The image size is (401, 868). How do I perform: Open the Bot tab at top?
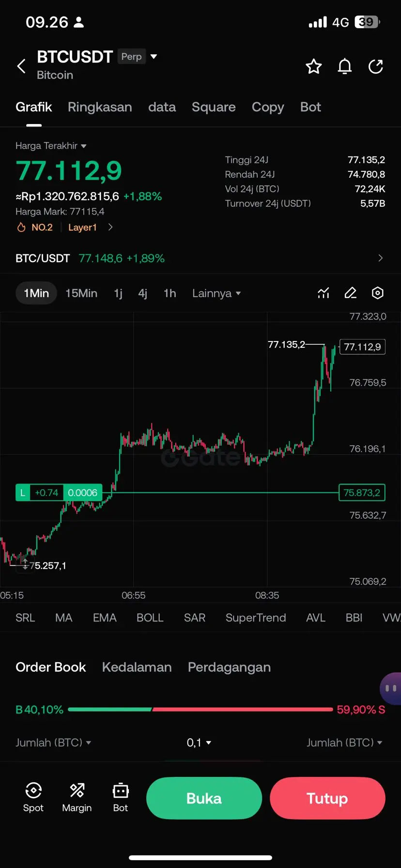click(x=310, y=107)
